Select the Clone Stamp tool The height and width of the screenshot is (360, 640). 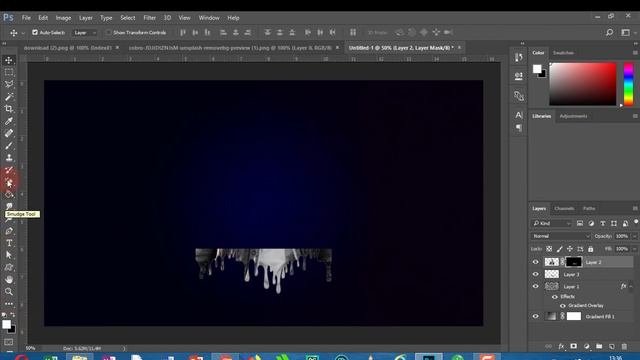(x=9, y=158)
